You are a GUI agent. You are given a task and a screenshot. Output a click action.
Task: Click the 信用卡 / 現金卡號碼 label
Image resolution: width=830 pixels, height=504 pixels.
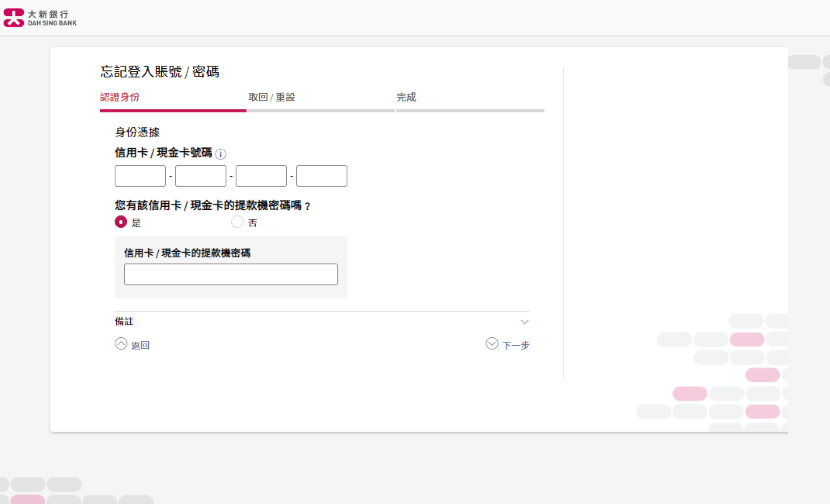pyautogui.click(x=163, y=153)
